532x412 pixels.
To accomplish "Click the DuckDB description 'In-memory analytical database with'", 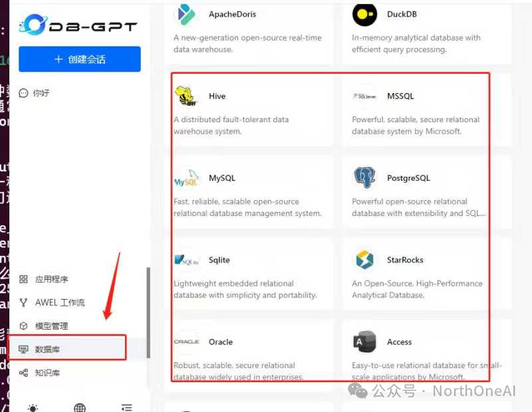I will (x=416, y=38).
